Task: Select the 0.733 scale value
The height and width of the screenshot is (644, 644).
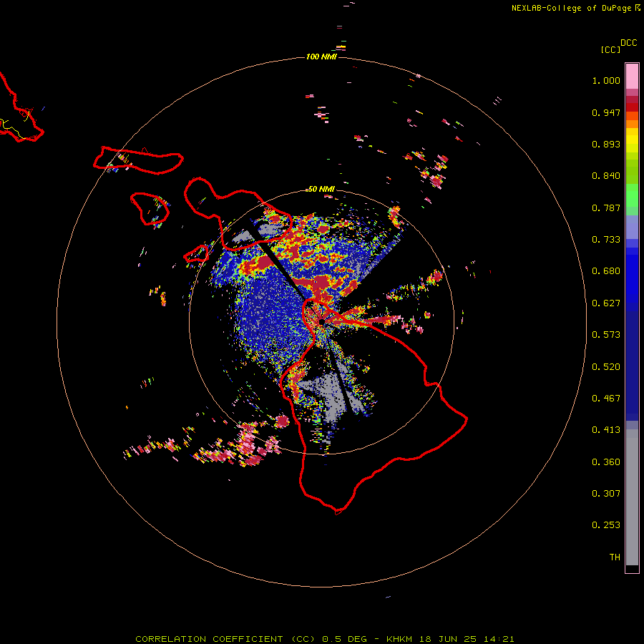Action: 606,240
